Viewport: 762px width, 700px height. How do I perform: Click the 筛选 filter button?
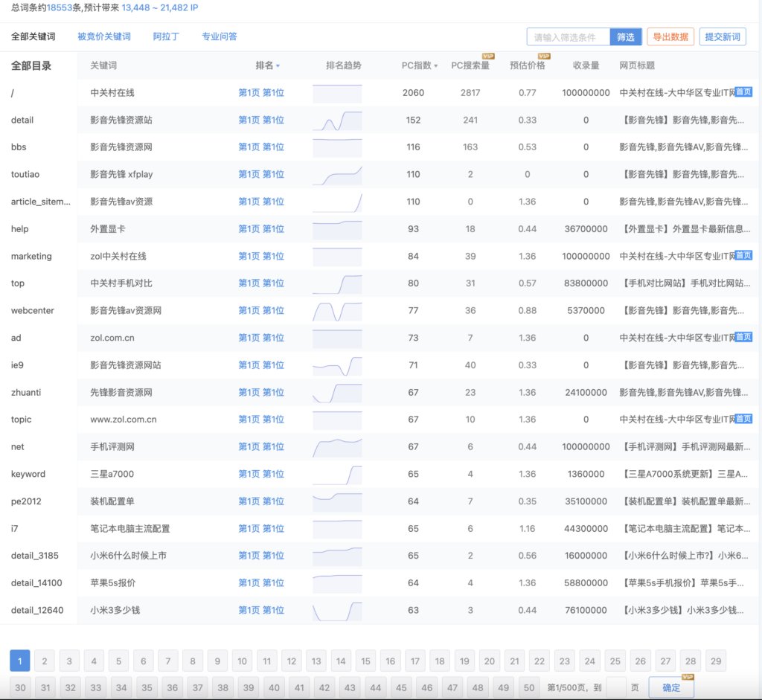(625, 37)
